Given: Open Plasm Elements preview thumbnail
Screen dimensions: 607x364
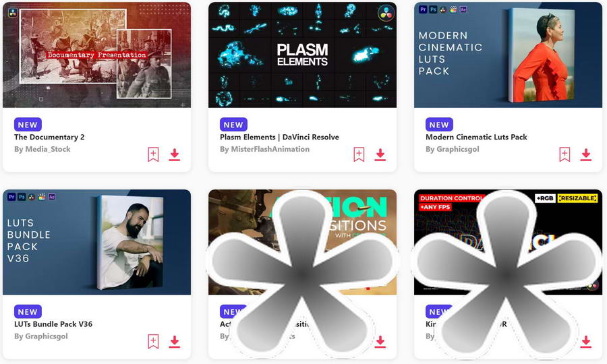Looking at the screenshot, I should 302,55.
